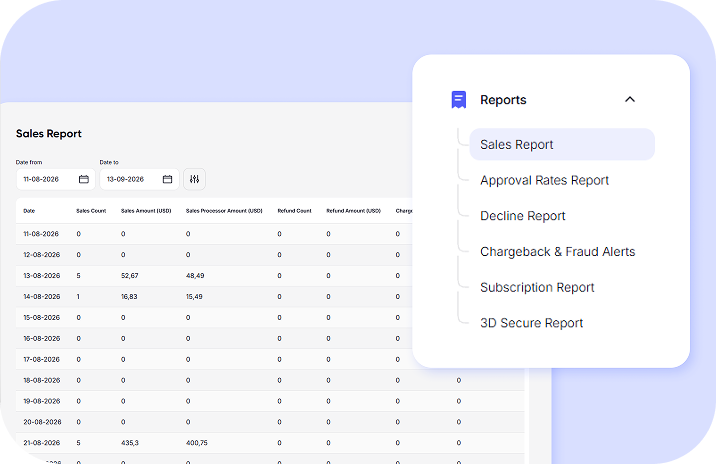This screenshot has height=464, width=716.
Task: Click the filter sliders icon button
Action: [x=195, y=179]
